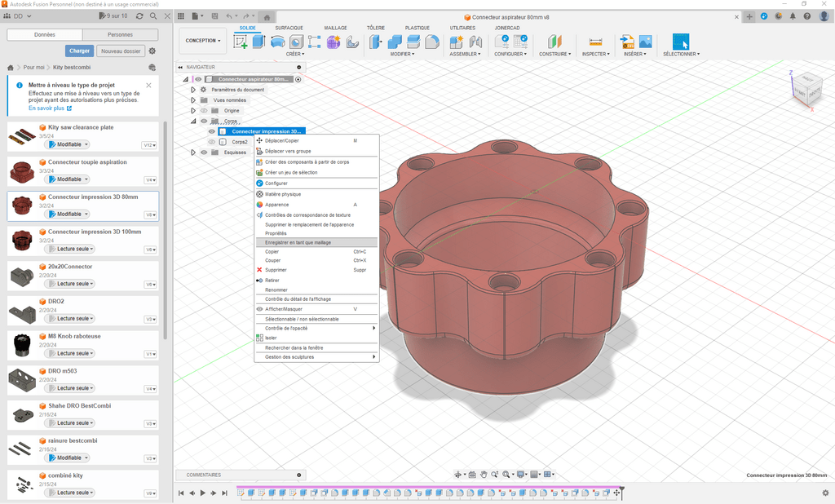Toggle visibility eye for Corps2 body

212,142
